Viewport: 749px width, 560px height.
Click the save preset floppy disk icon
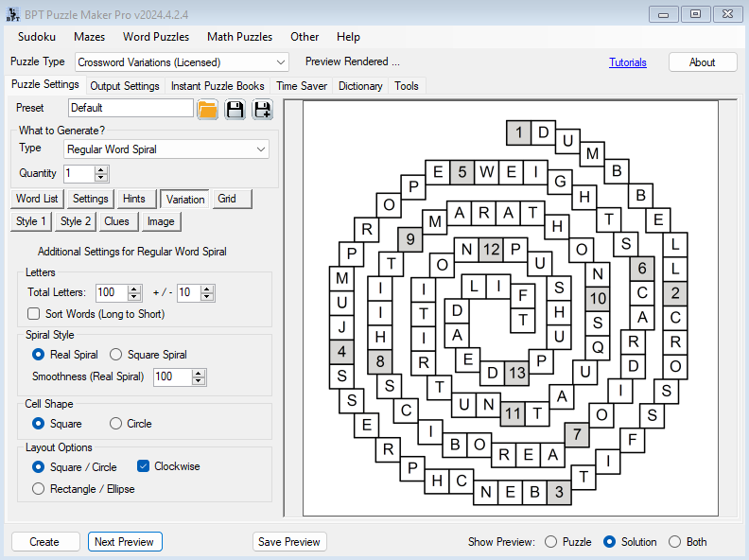tap(235, 109)
